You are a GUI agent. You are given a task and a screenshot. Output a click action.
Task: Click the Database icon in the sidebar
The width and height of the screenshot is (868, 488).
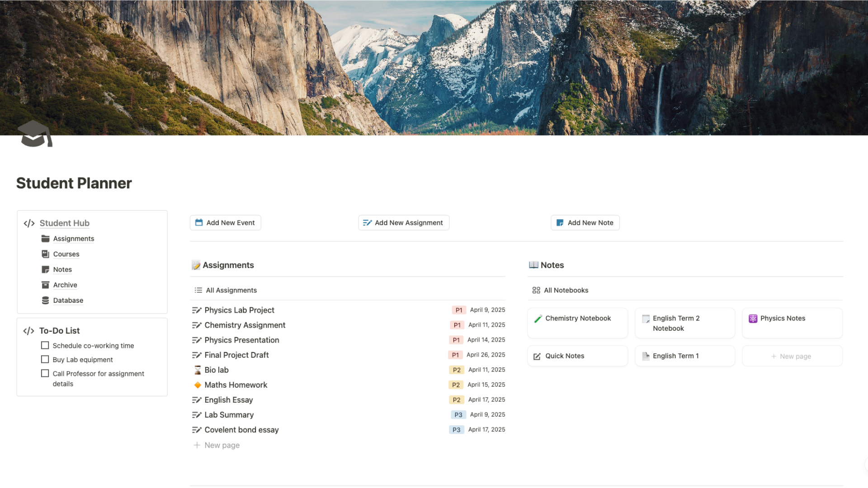[x=45, y=300]
